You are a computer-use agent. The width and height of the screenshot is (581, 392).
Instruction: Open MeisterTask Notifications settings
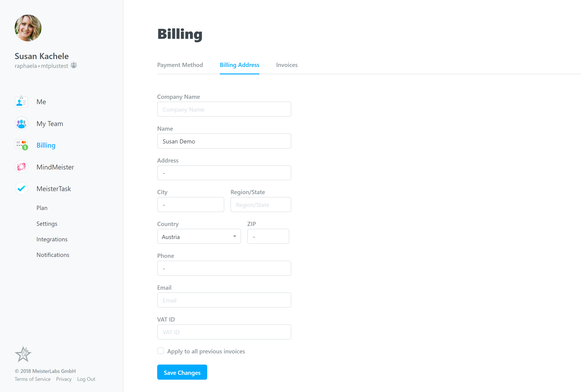[x=53, y=254]
